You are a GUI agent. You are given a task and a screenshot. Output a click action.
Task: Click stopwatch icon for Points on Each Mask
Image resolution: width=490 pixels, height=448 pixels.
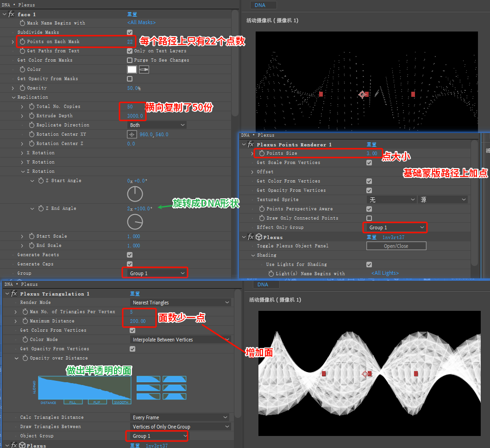[x=23, y=42]
